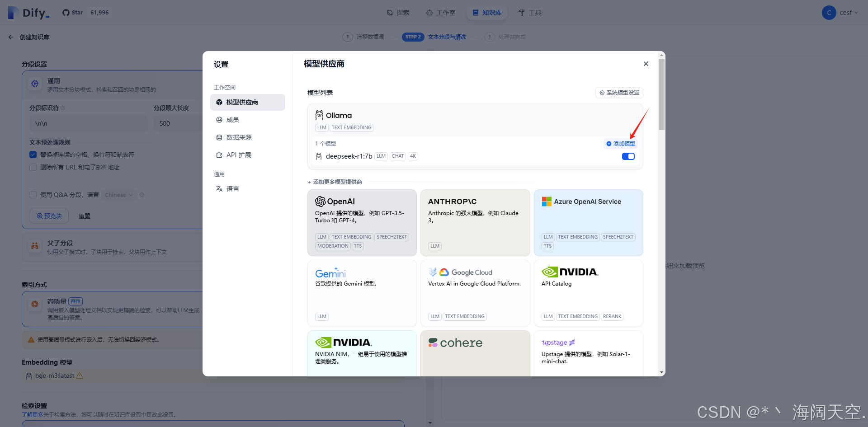Check 使用 Q&A 分段 option
The image size is (868, 427).
pyautogui.click(x=33, y=195)
